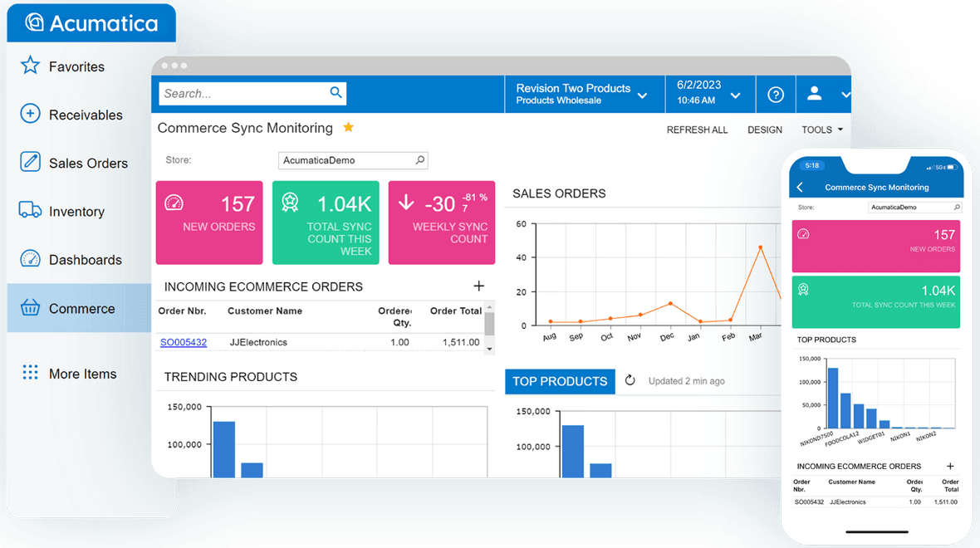This screenshot has width=980, height=548.
Task: Click the Search input box
Action: click(x=252, y=93)
